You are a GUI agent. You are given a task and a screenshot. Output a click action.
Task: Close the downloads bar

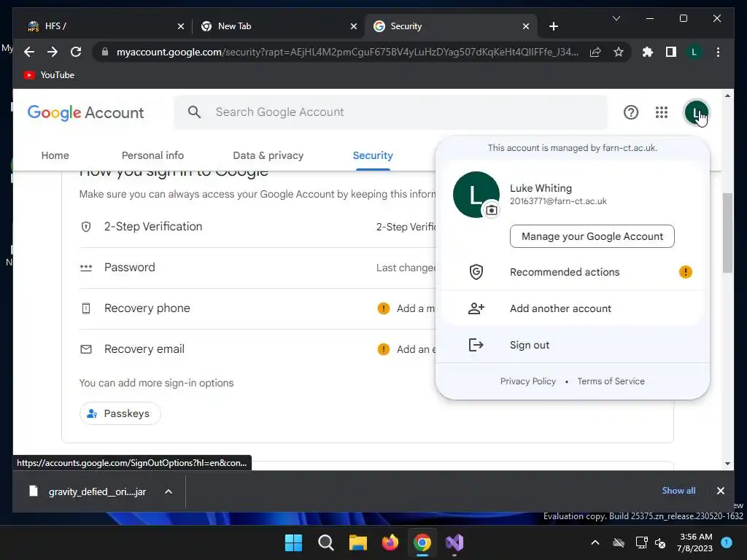pyautogui.click(x=720, y=491)
